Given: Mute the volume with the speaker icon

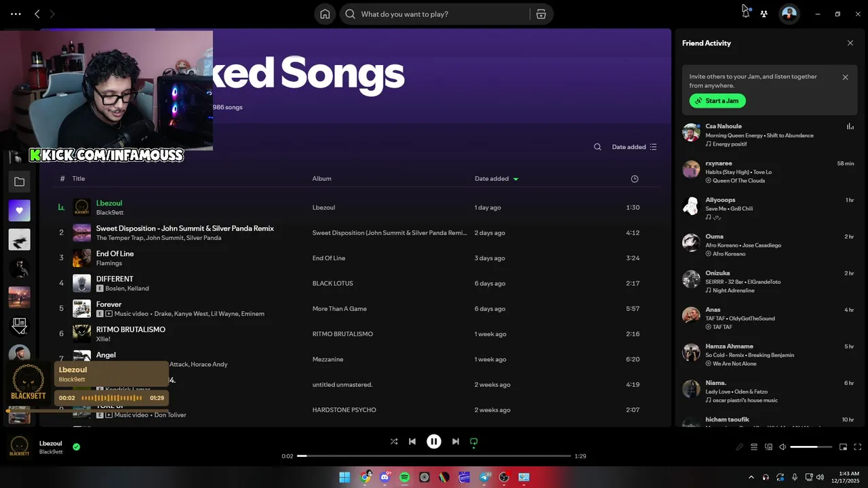Looking at the screenshot, I should [783, 447].
